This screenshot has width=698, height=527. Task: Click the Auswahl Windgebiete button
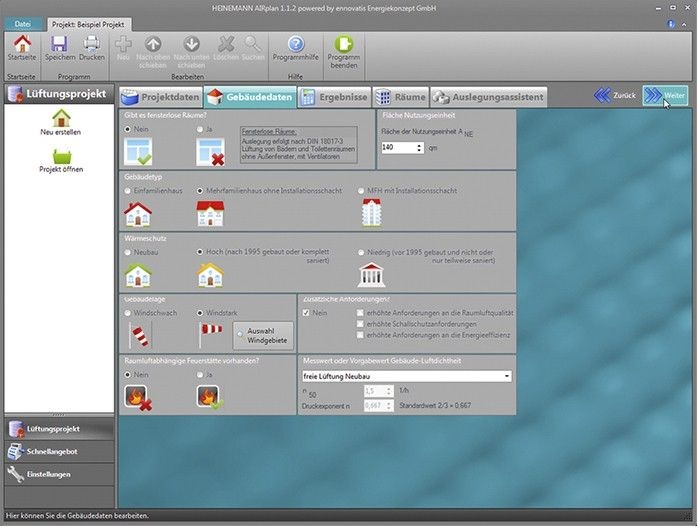[263, 334]
